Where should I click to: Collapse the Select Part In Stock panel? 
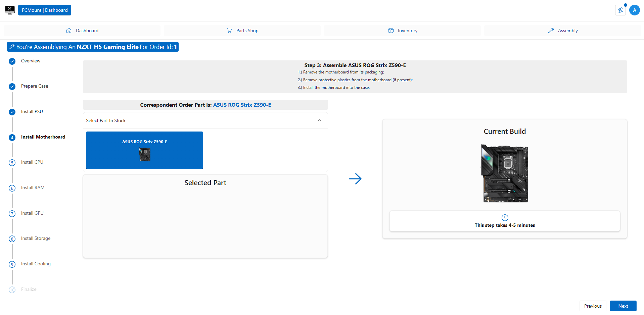pyautogui.click(x=320, y=120)
